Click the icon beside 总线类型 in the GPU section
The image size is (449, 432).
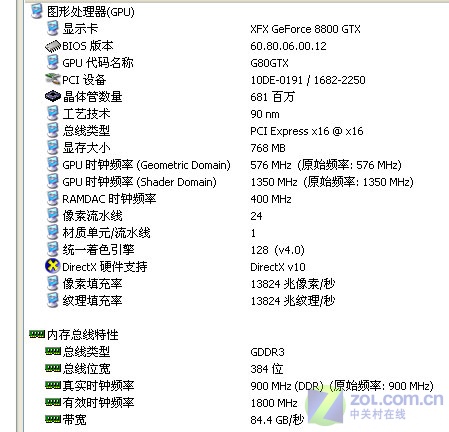pos(52,130)
